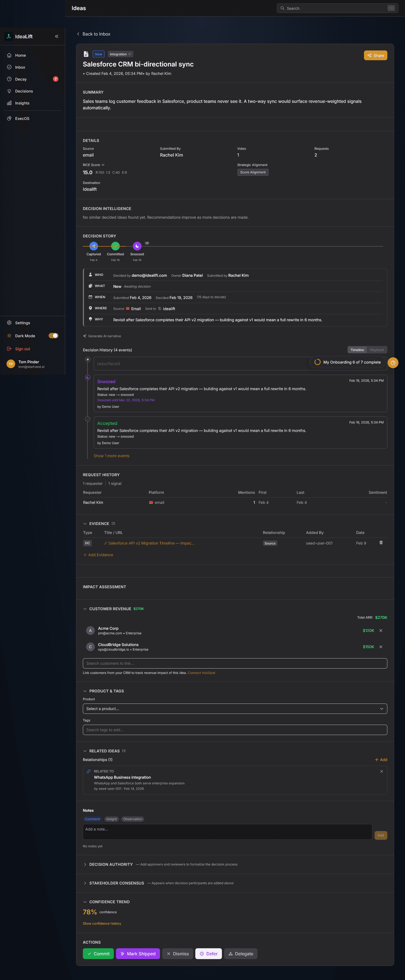Click Acme Corp avatar A

point(90,631)
